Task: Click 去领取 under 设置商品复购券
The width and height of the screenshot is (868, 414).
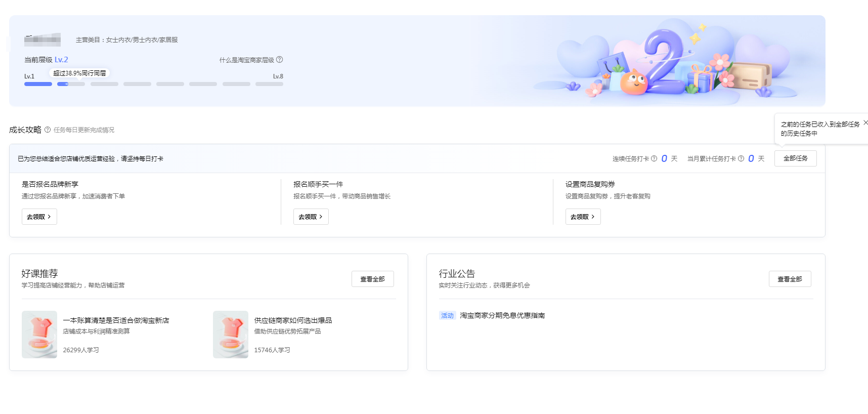Action: 583,217
